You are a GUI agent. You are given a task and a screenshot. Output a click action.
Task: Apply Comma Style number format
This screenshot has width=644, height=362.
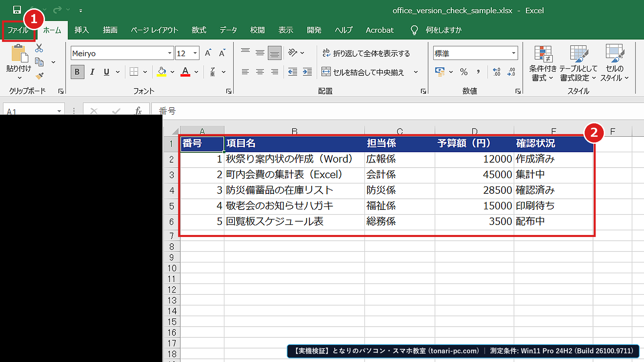point(478,72)
